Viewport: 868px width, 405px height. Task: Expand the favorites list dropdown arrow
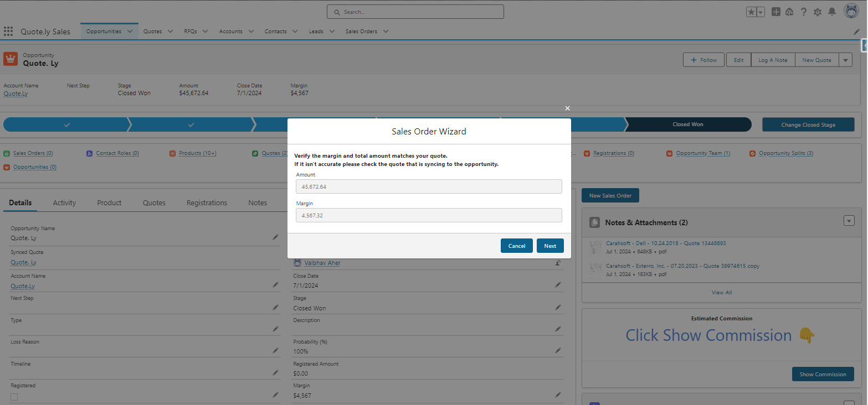click(761, 12)
